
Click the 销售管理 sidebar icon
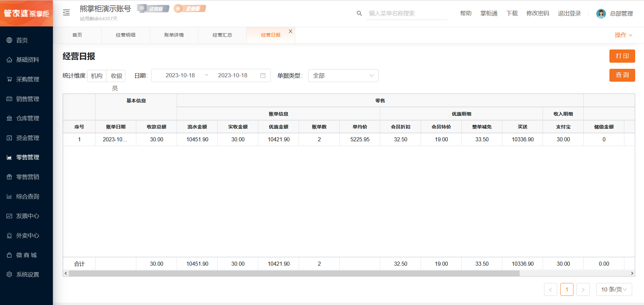(x=9, y=99)
